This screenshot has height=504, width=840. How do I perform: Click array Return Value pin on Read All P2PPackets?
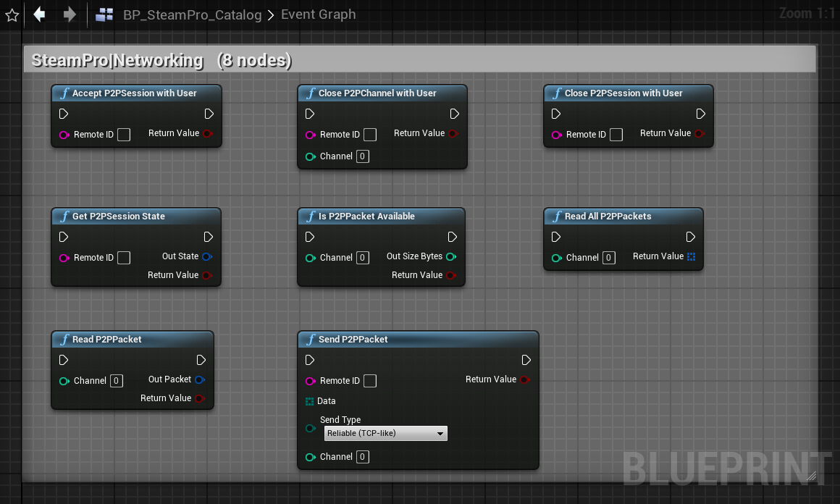pyautogui.click(x=691, y=256)
